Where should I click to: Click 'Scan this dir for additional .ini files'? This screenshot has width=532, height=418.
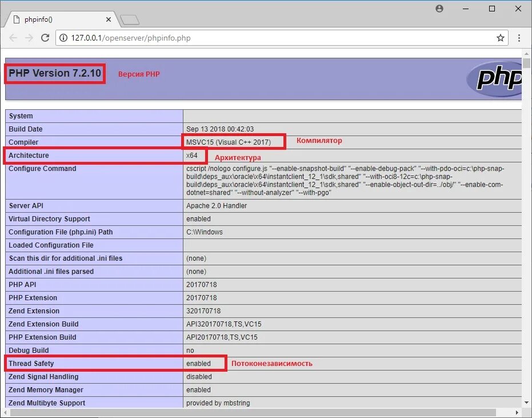66,258
